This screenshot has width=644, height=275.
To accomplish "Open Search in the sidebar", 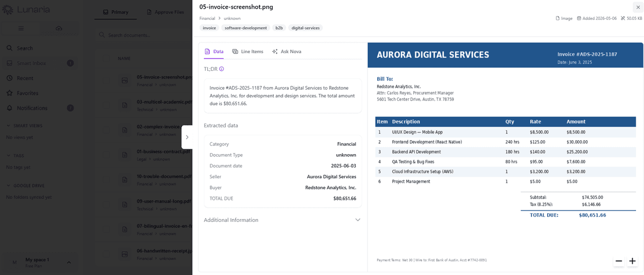I will coord(40,48).
